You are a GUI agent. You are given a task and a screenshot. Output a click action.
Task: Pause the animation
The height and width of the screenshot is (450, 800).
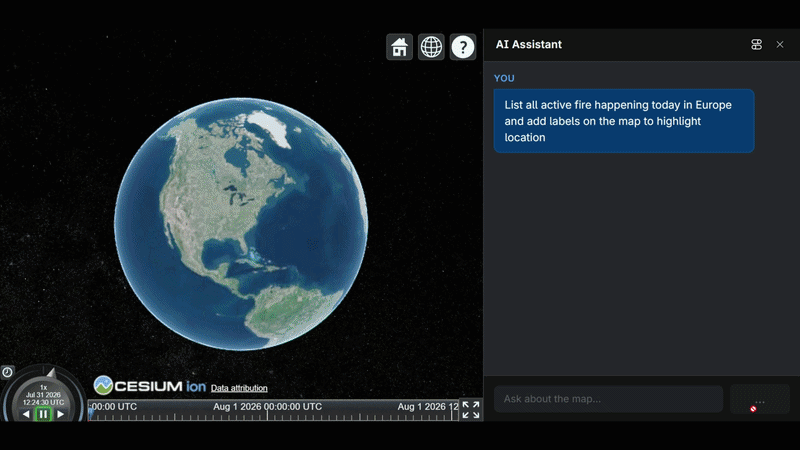click(43, 414)
